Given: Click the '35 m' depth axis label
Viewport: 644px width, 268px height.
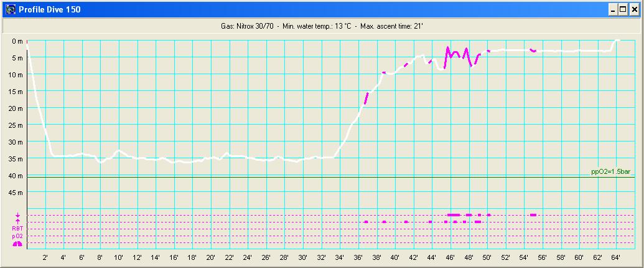Looking at the screenshot, I should pos(17,159).
